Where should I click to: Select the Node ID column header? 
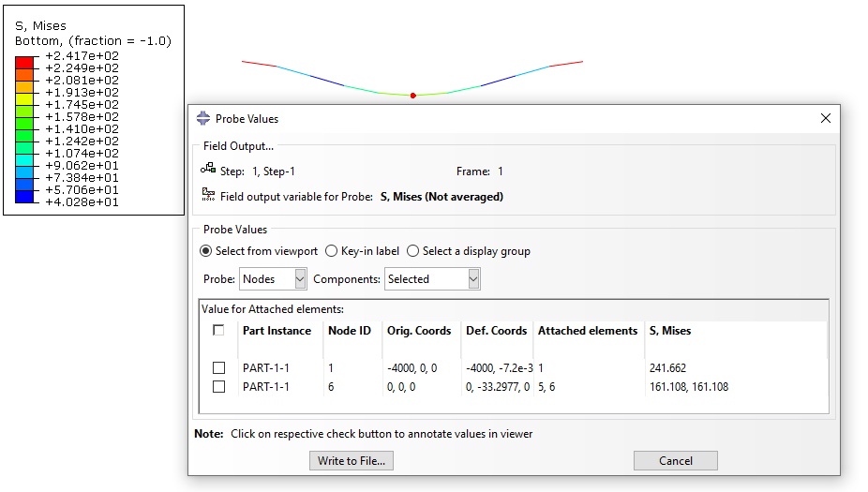350,331
